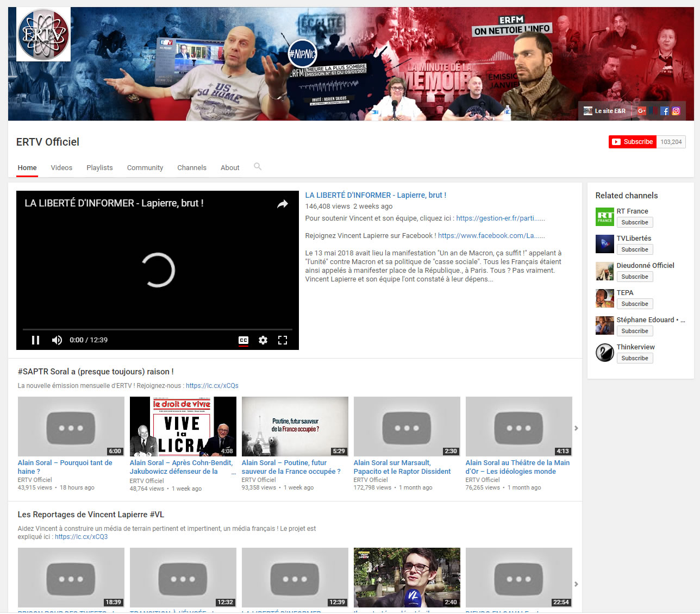Subscribe to RT France
Viewport: 700px width, 614px height.
[x=635, y=222]
